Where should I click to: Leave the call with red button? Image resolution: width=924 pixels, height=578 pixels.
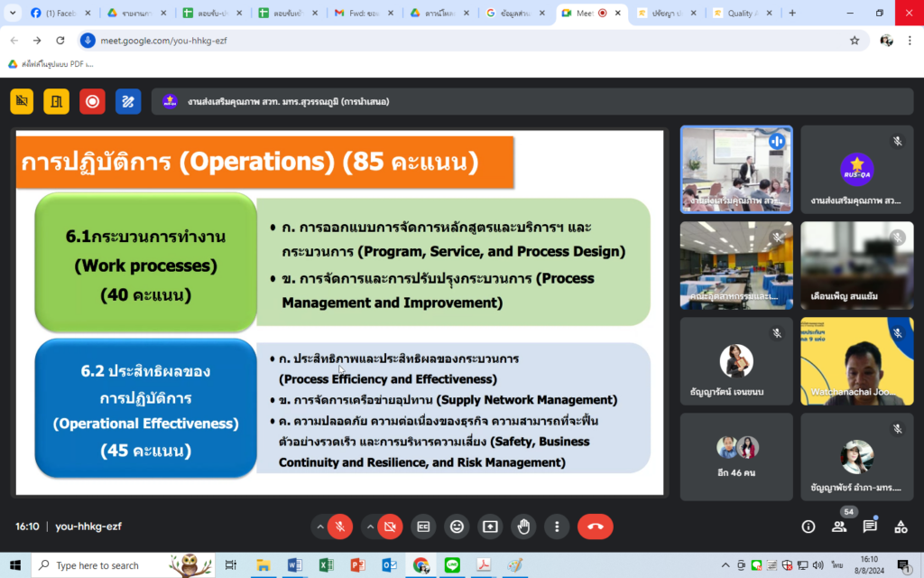coord(596,527)
